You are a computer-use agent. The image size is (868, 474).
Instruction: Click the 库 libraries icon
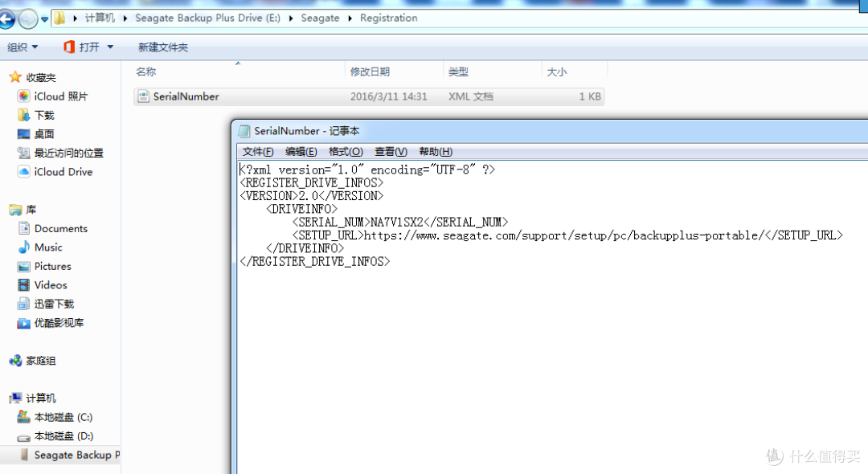click(15, 210)
